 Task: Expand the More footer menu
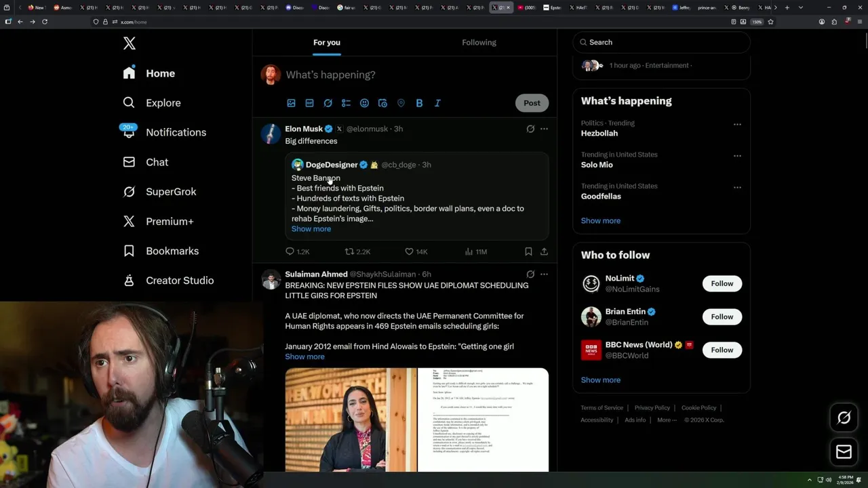point(667,420)
